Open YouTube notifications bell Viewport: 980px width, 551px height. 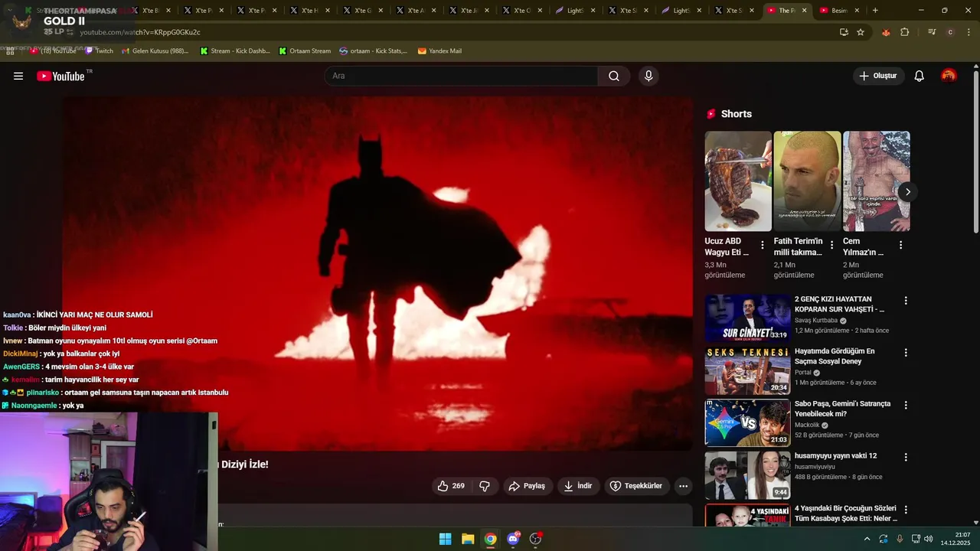pos(920,76)
